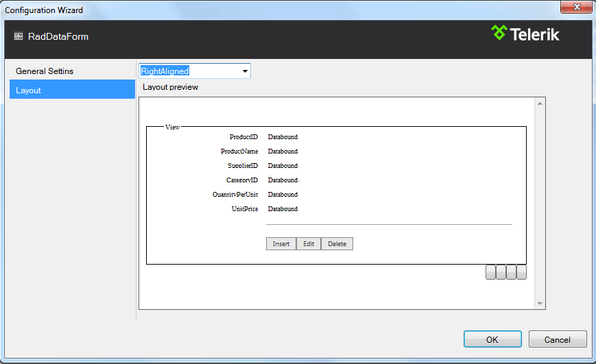Click Databound value next to UnitPrice
The height and width of the screenshot is (364, 596).
(x=283, y=209)
